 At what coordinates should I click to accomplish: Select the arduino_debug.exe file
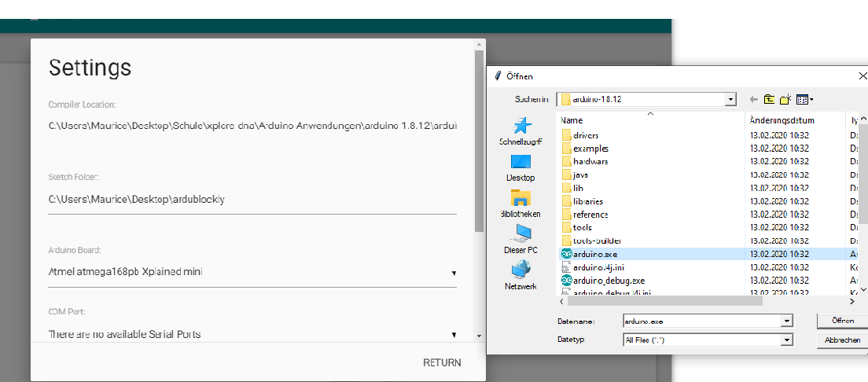[x=609, y=281]
